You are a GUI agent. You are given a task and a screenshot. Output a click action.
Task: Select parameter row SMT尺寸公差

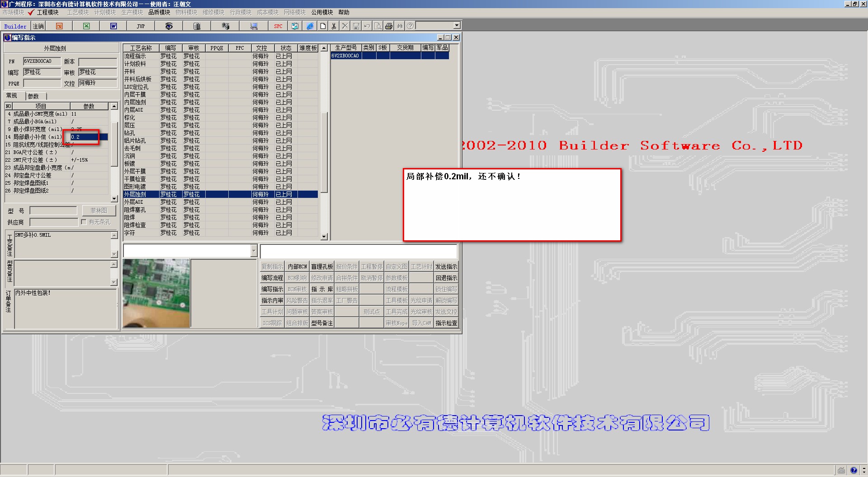(57, 160)
